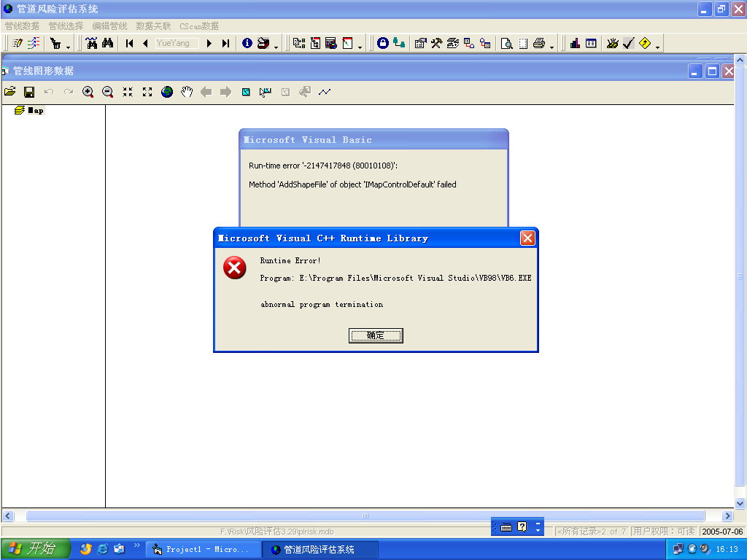Open the dropdown arrow before the padlock icon
747x560 pixels.
tap(360, 46)
